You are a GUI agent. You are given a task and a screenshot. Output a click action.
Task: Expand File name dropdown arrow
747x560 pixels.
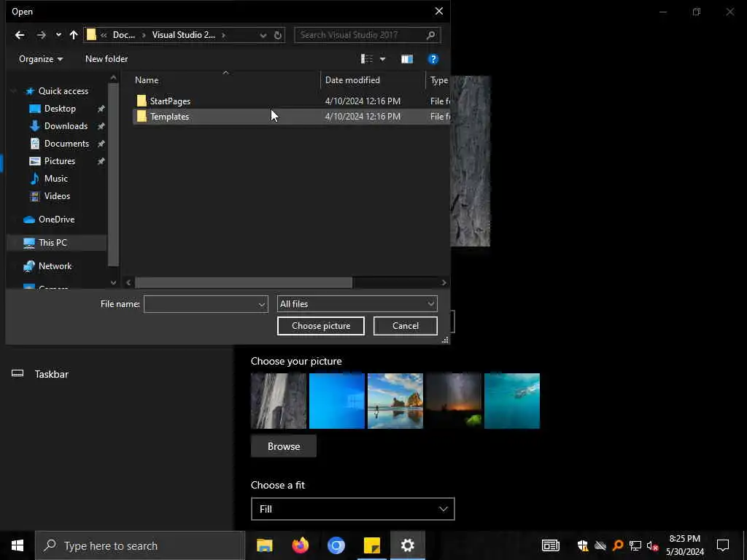(x=262, y=305)
